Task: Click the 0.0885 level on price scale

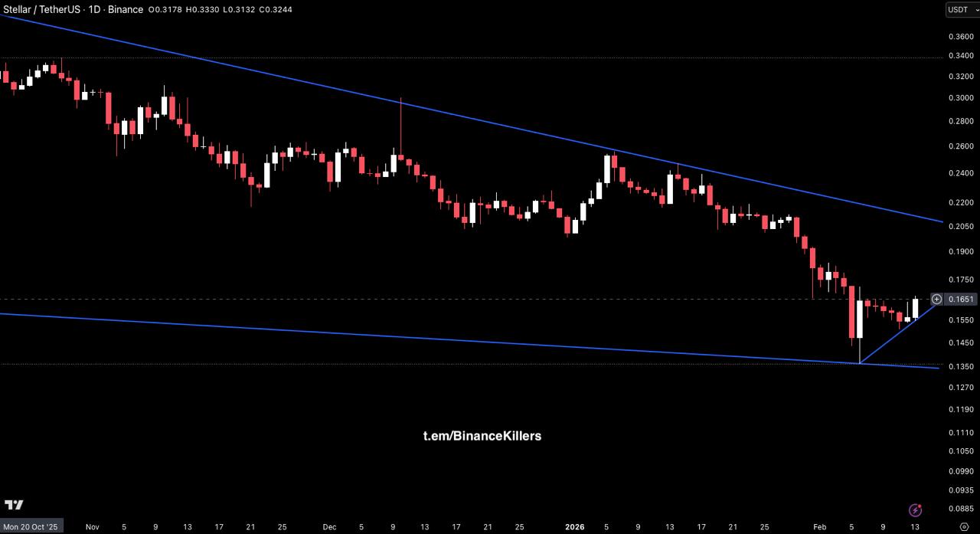Action: (x=961, y=508)
